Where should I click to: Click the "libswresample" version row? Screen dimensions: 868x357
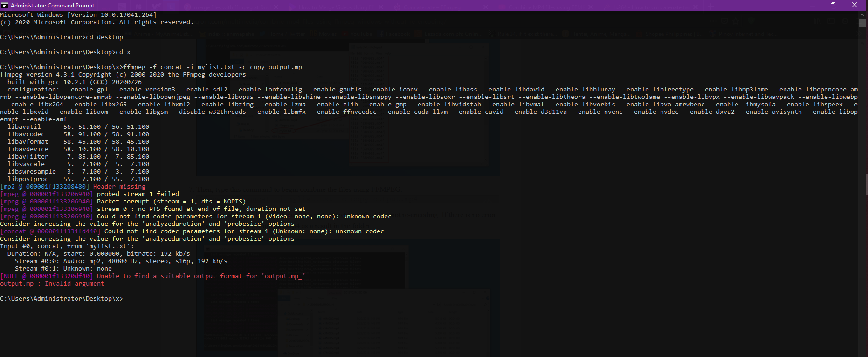(78, 172)
